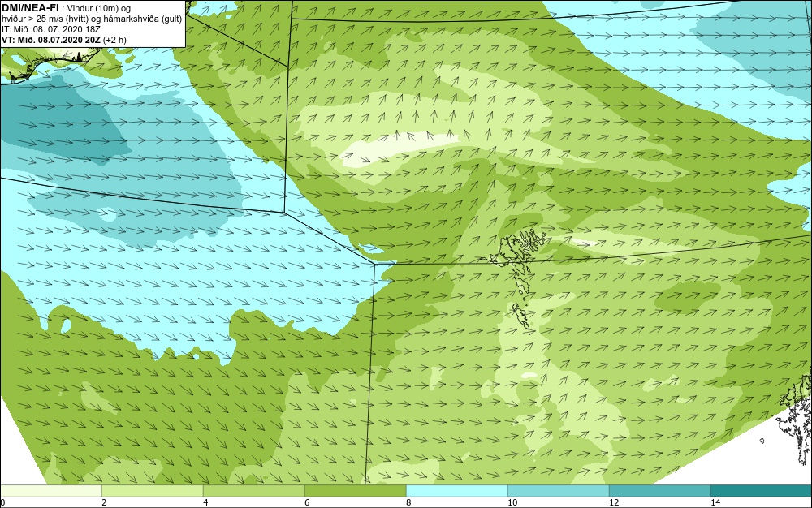This screenshot has width=812, height=508.
Task: Click the '2' label on the color scale
Action: pyautogui.click(x=104, y=502)
